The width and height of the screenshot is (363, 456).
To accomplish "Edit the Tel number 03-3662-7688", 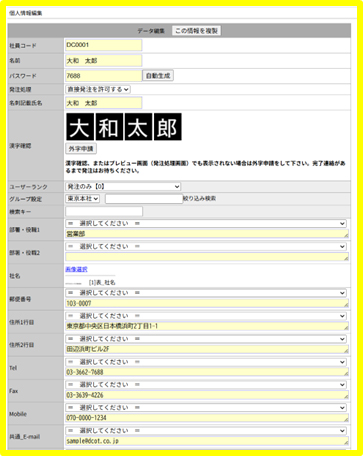I will (207, 372).
